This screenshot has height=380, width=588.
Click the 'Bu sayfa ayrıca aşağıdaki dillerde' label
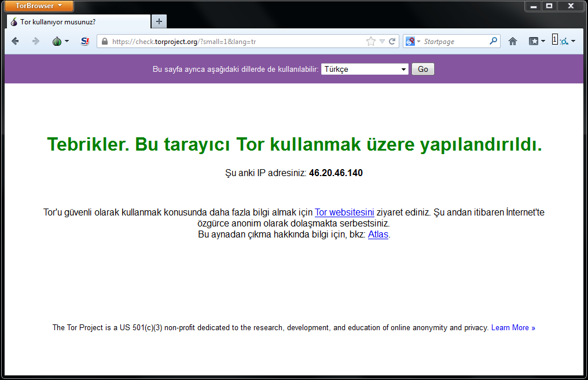[x=236, y=69]
